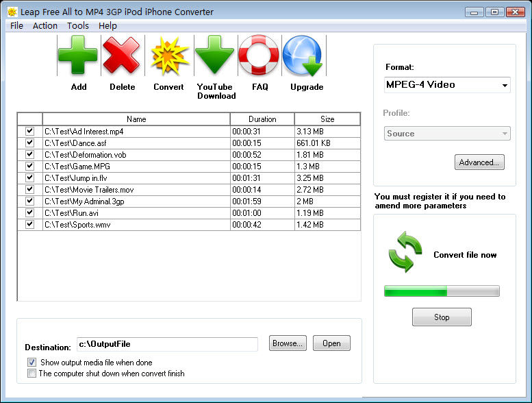Click the 2 MB size cell
The image size is (532, 403).
click(327, 201)
